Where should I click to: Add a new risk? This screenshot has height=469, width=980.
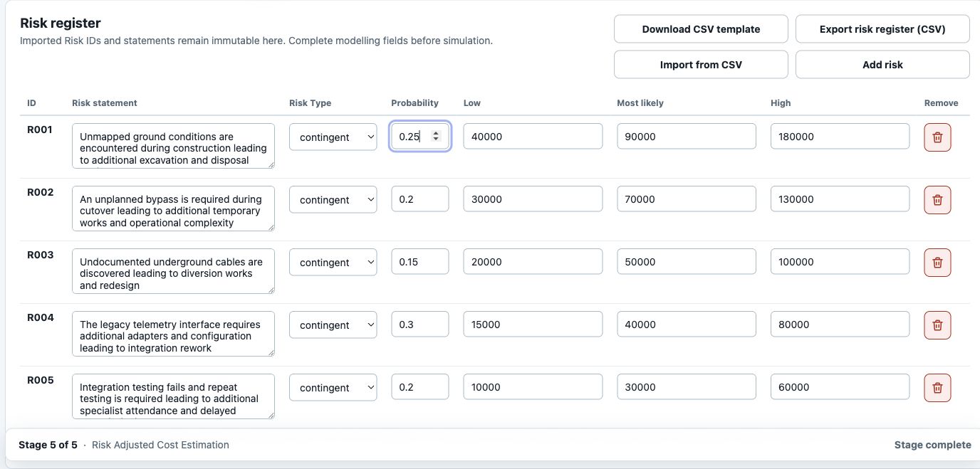[882, 64]
